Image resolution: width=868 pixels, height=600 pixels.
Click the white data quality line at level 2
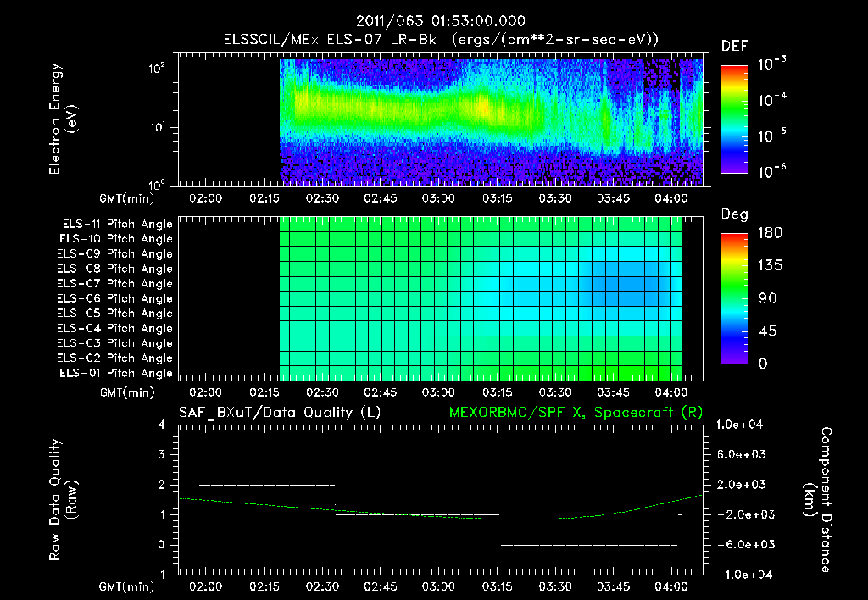267,485
